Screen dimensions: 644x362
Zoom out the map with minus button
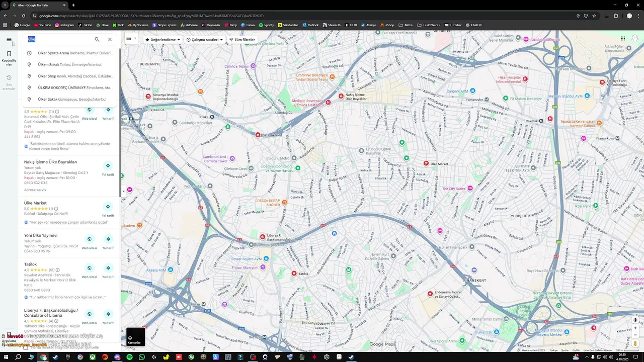pyautogui.click(x=635, y=335)
